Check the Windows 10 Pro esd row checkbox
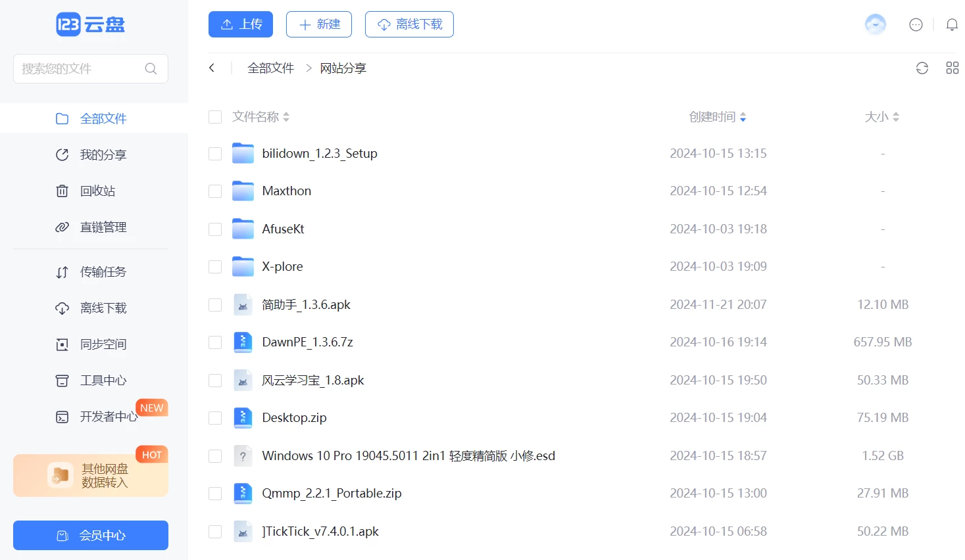Viewport: 965px width, 560px height. point(215,456)
